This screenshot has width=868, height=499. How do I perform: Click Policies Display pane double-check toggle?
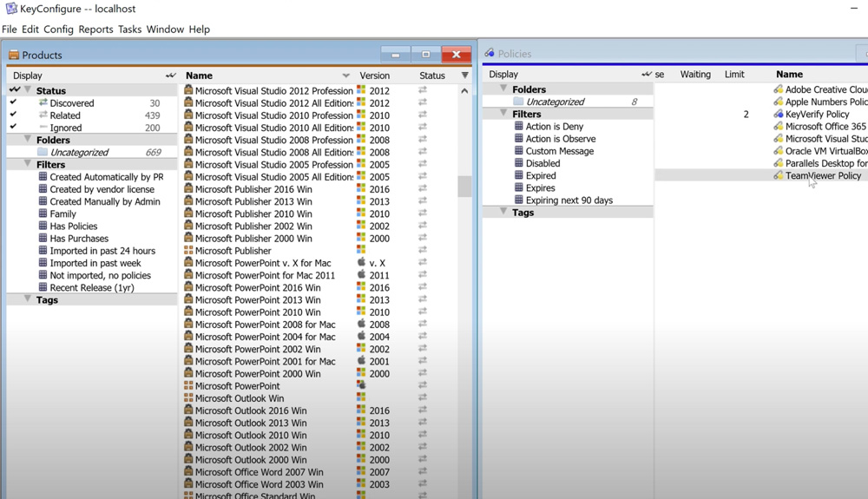coord(647,74)
